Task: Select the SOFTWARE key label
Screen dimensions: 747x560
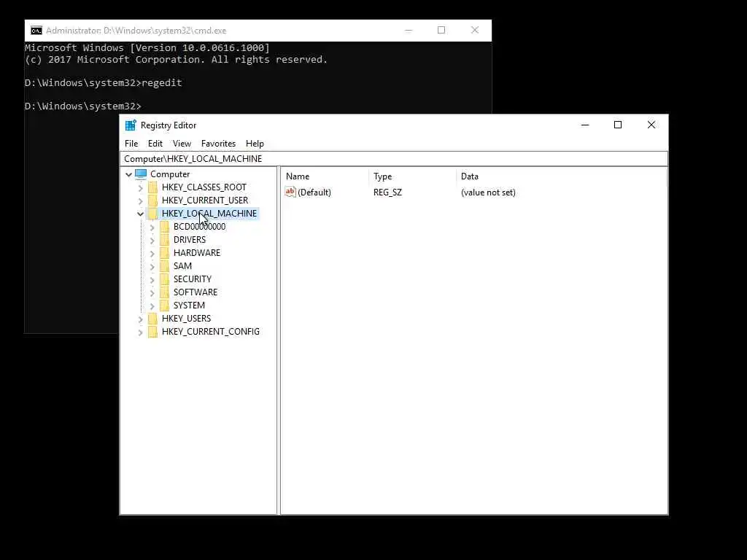Action: pyautogui.click(x=196, y=292)
